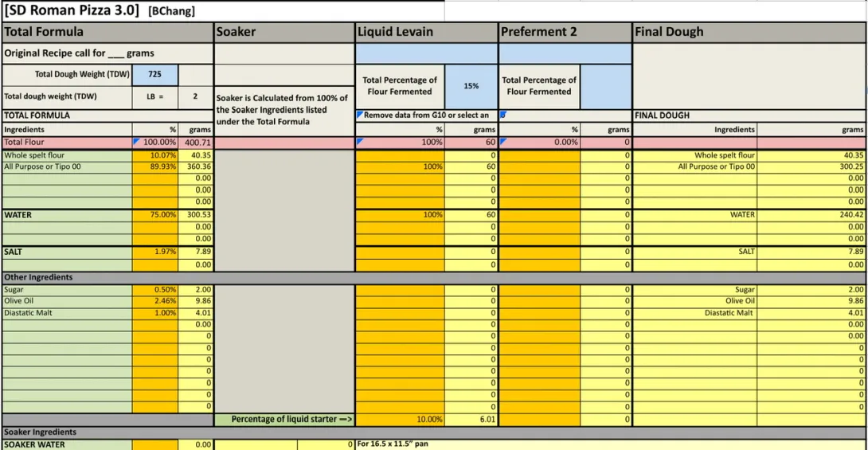Image resolution: width=868 pixels, height=450 pixels.
Task: Select the SALT 1.97% percentage cell
Action: (155, 252)
